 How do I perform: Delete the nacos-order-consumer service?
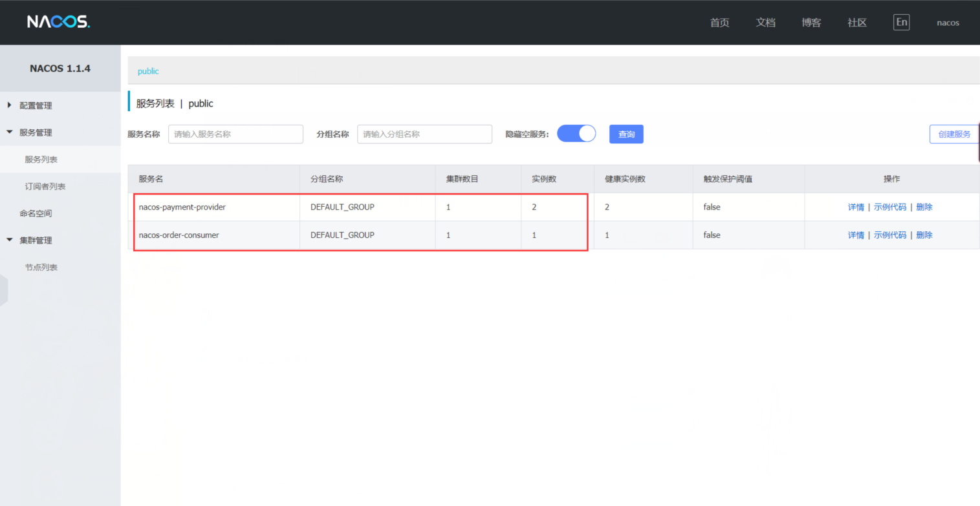(x=924, y=235)
